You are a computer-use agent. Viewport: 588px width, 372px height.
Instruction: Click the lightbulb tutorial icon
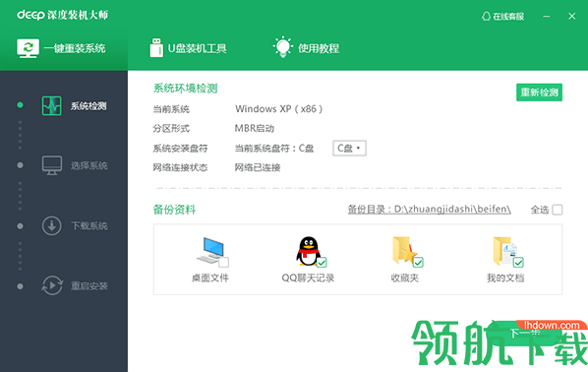point(283,47)
